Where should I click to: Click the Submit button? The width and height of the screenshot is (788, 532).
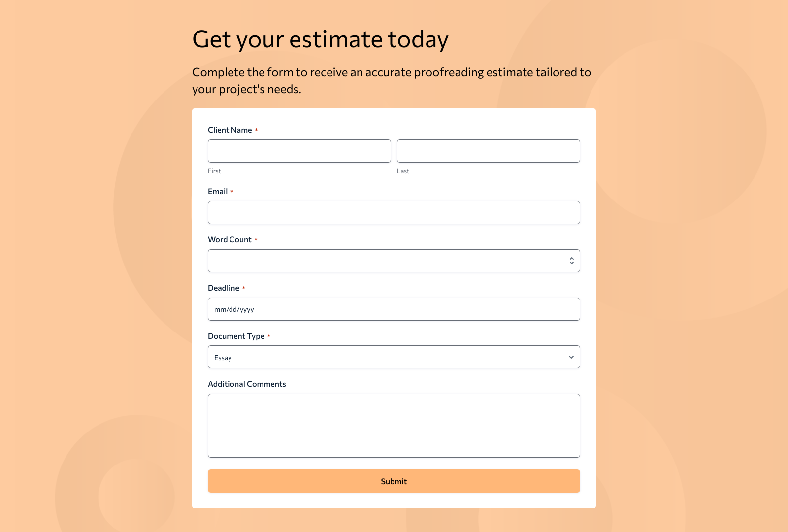tap(394, 481)
